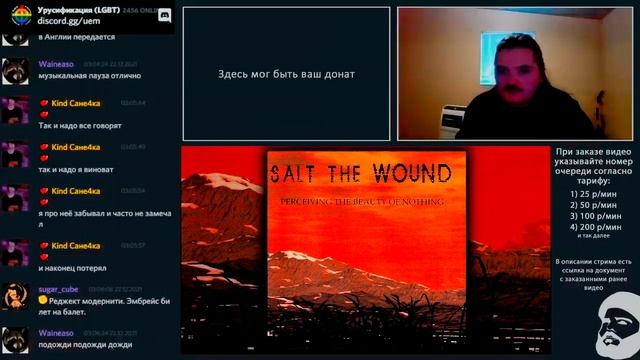The width and height of the screenshot is (640, 360).
Task: Click the Salt The Wound album cover
Action: click(367, 250)
